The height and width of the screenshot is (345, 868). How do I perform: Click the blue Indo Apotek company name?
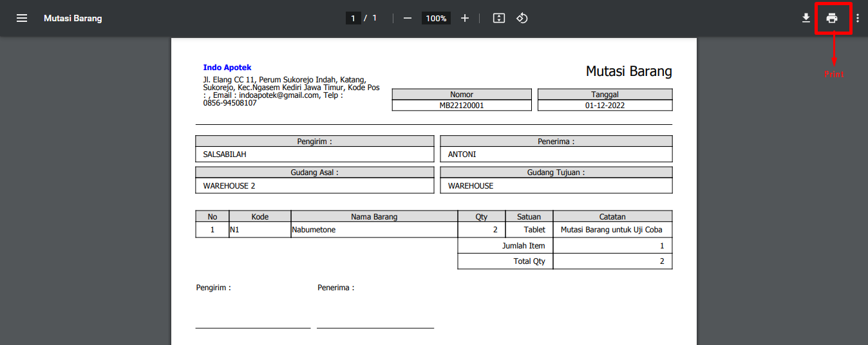point(227,68)
